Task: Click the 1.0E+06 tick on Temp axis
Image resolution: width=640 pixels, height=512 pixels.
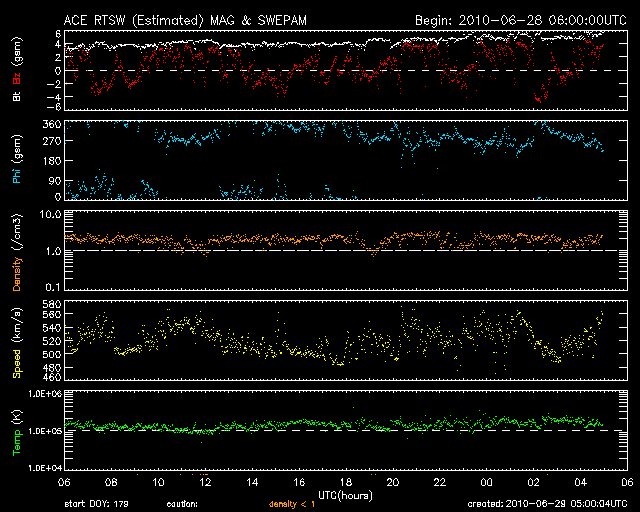Action: coord(46,394)
